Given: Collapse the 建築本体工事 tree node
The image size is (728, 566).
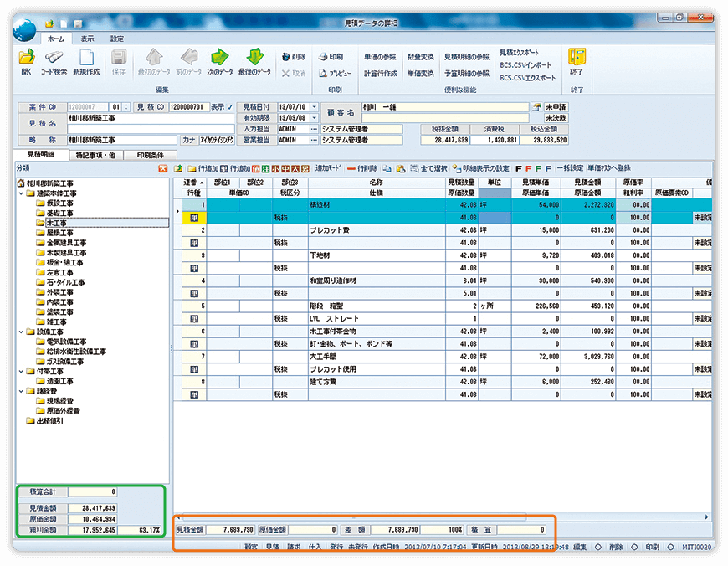Looking at the screenshot, I should pos(22,193).
